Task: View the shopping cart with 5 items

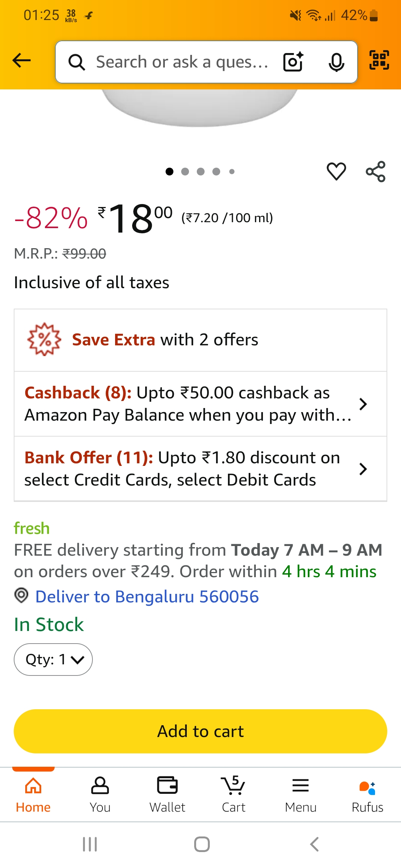Action: 234,794
